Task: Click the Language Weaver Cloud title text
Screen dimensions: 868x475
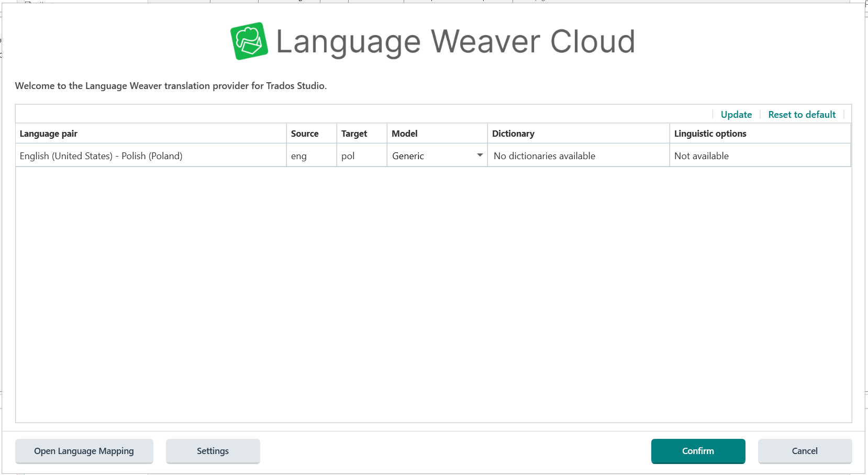Action: (455, 41)
